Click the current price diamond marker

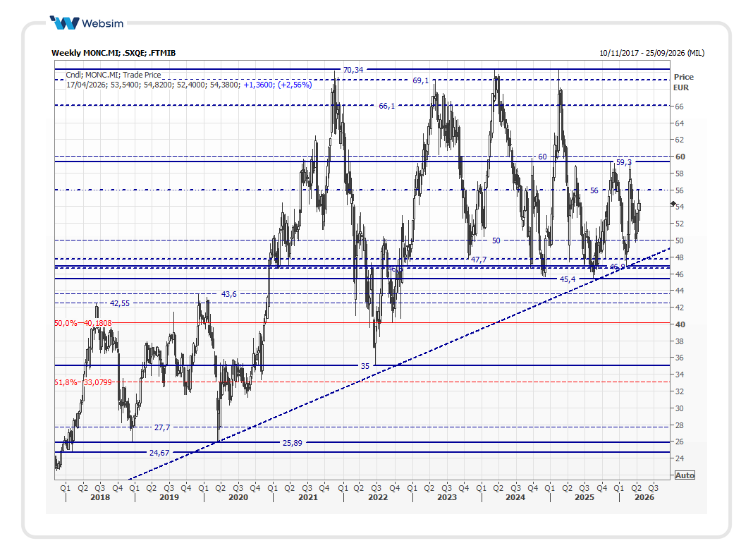click(673, 204)
